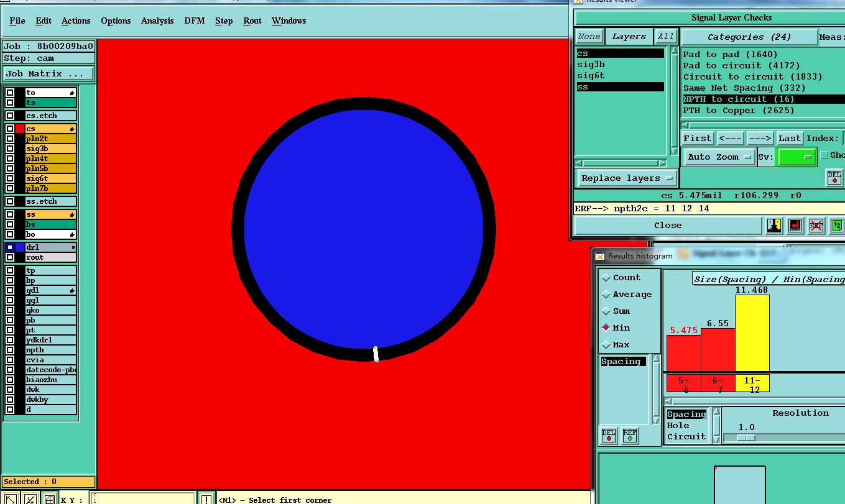The image size is (845, 504).
Task: Select 'PTH to Copper (2625)' category
Action: 739,110
